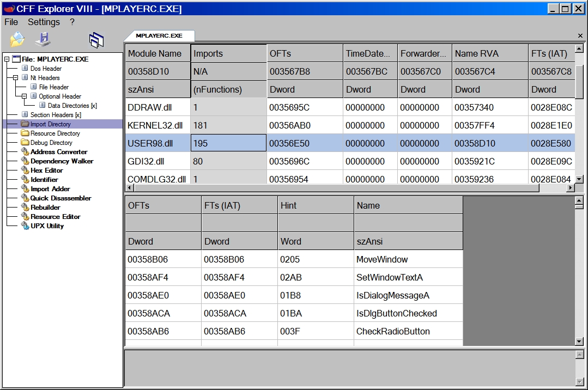Image resolution: width=588 pixels, height=390 pixels.
Task: Click the File Header page icon
Action: point(33,87)
